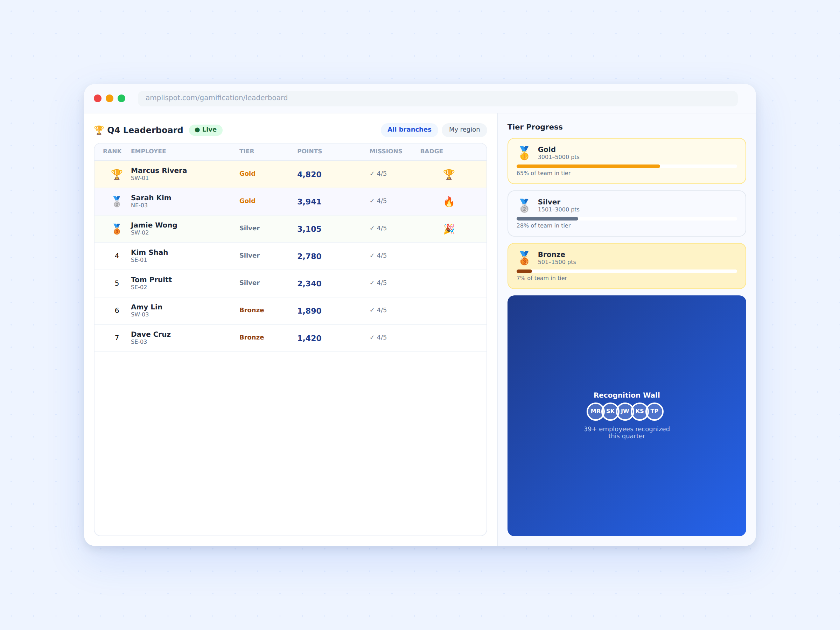
Task: Click the 7% of team in tier text
Action: tap(541, 278)
